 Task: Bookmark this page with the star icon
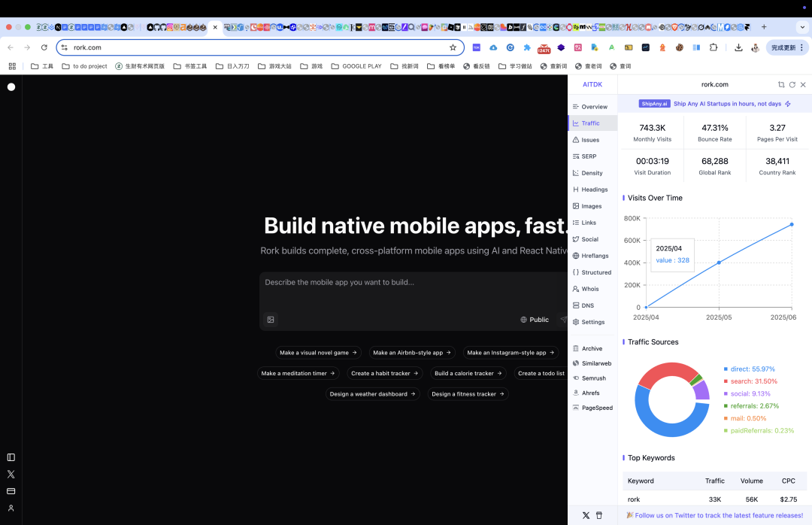pos(453,47)
